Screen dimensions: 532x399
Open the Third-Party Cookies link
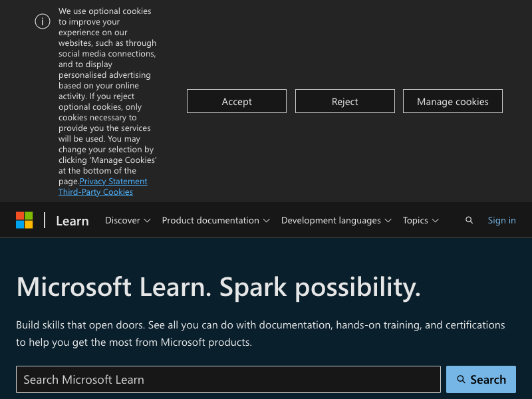pyautogui.click(x=96, y=192)
